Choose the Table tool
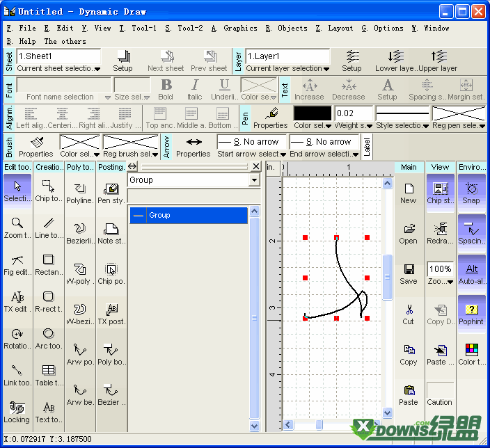 tap(49, 376)
